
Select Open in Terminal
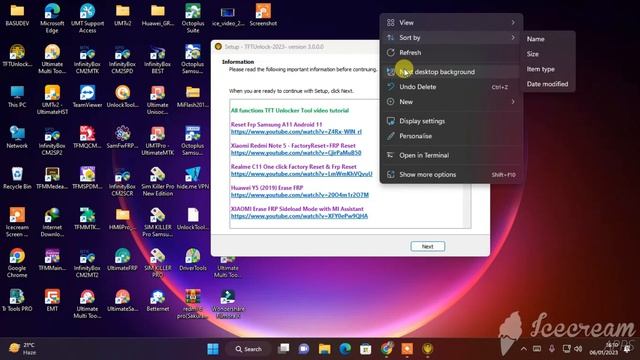point(451,155)
